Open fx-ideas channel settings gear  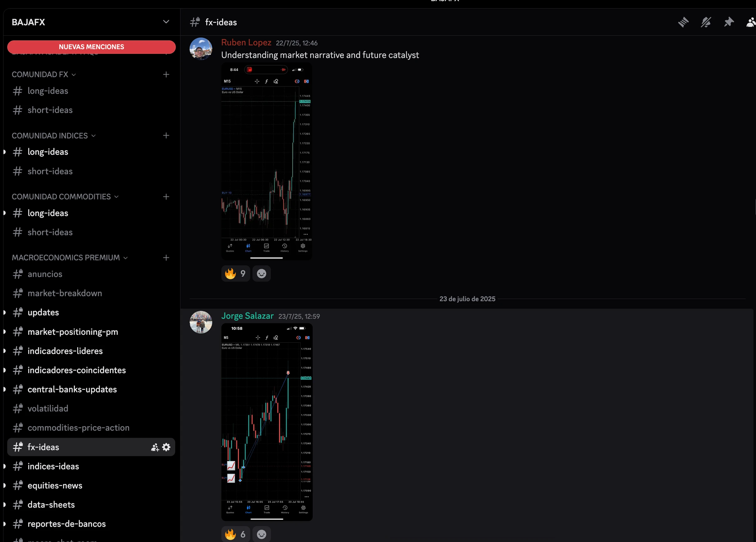[166, 447]
